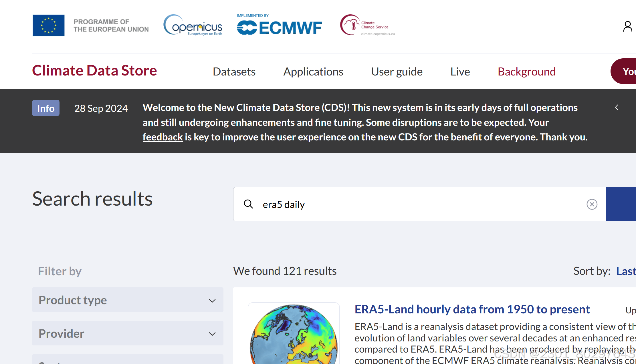Screen dimensions: 636x364
Task: Open the Climate Change Service logo
Action: pyautogui.click(x=367, y=25)
